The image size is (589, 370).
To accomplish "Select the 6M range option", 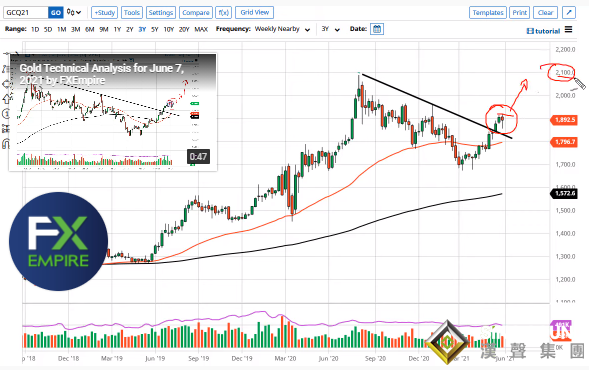I will click(89, 29).
